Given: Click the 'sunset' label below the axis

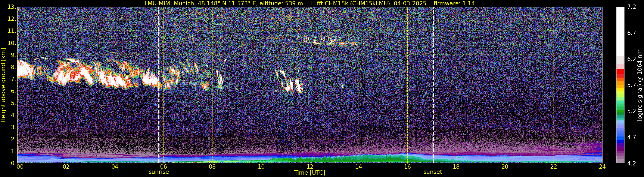Looking at the screenshot, I should (433, 172).
